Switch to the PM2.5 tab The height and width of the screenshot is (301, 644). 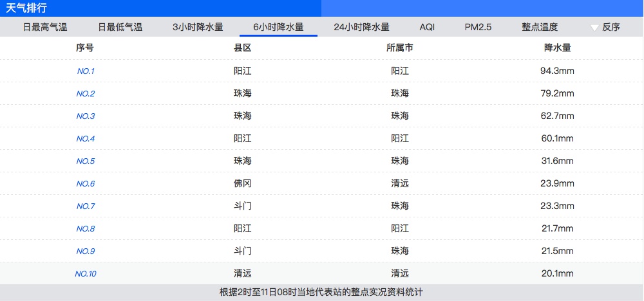[x=478, y=28]
